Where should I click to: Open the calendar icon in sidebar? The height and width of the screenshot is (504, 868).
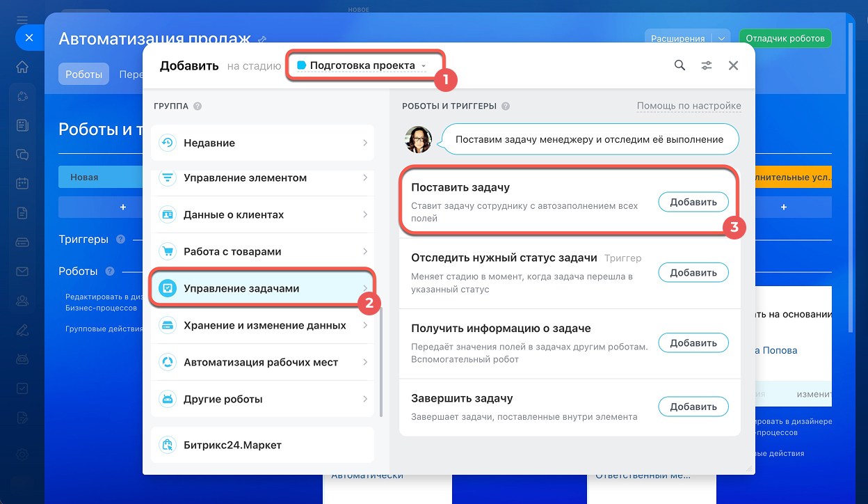[x=22, y=184]
